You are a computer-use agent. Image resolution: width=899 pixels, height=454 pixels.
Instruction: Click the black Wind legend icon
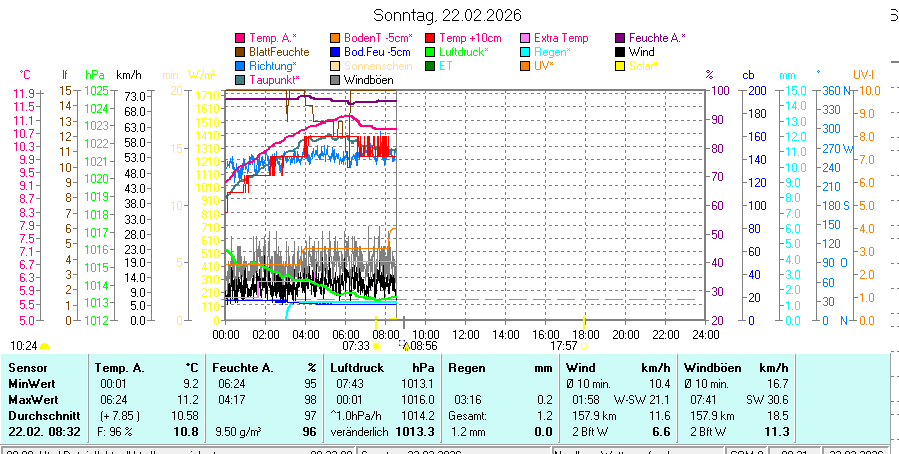(x=620, y=51)
